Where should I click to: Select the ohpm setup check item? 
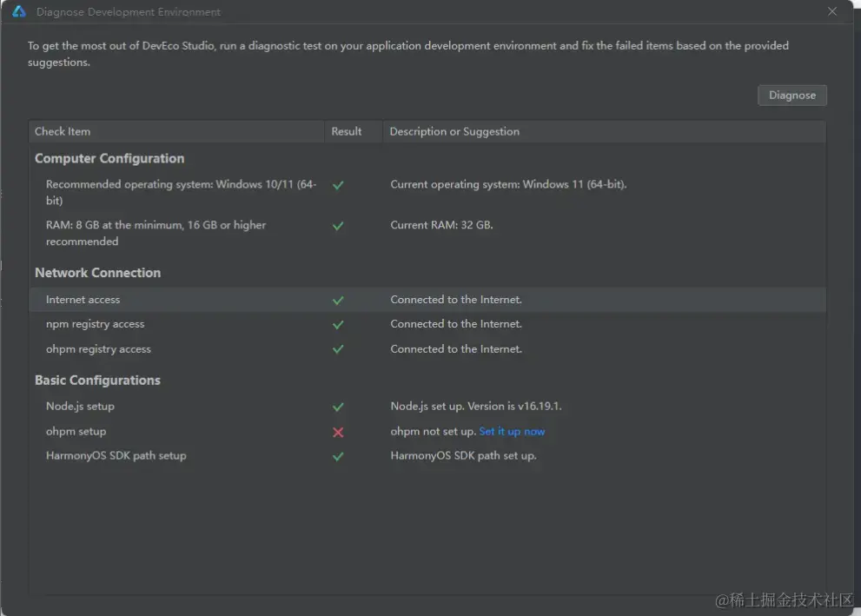(76, 432)
